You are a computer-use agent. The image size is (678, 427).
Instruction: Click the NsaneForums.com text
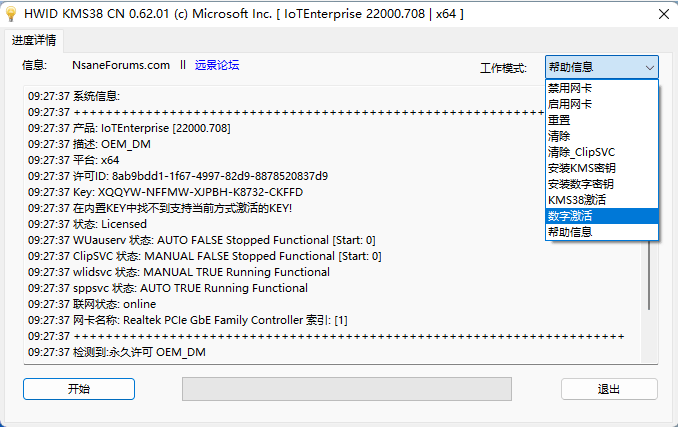point(121,65)
